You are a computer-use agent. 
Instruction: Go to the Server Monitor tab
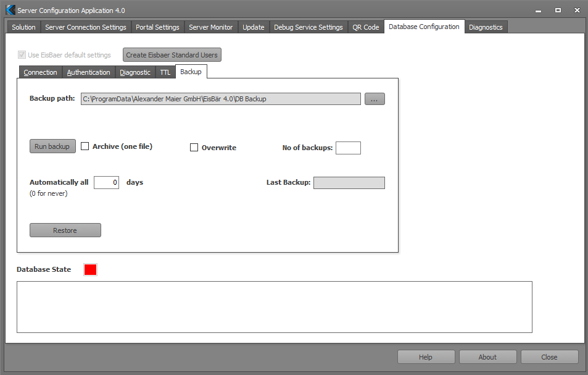tap(211, 27)
